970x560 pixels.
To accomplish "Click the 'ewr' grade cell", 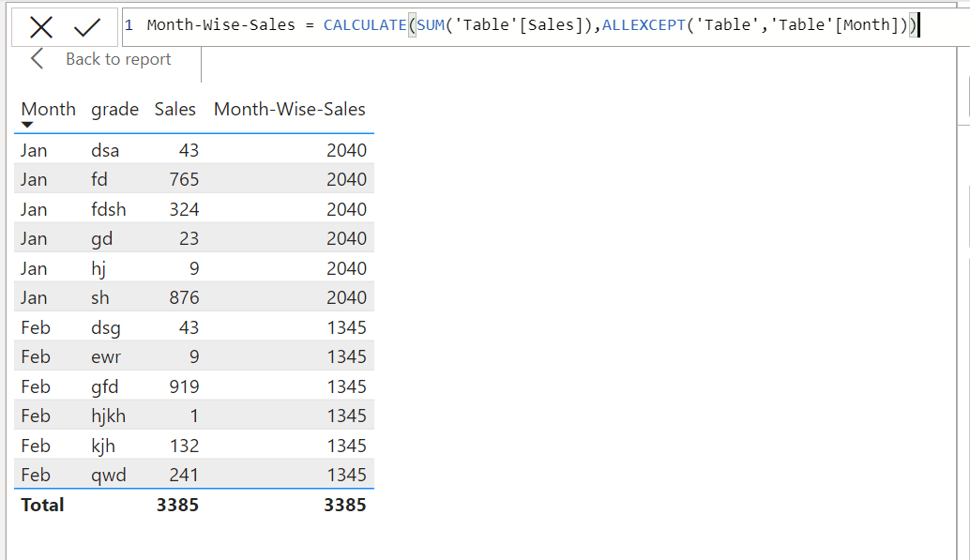I will pyautogui.click(x=106, y=357).
